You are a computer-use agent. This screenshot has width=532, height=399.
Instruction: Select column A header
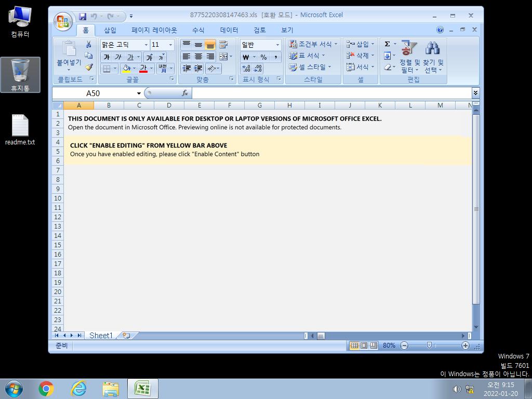(79, 105)
